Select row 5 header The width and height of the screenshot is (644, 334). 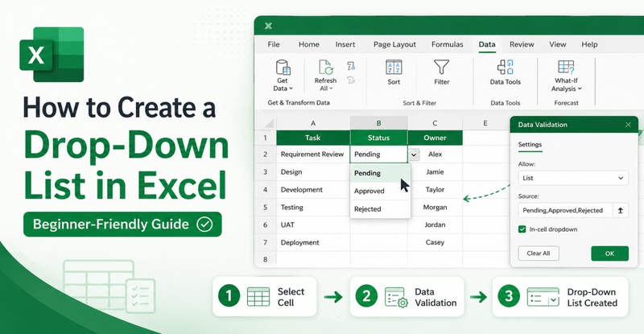[x=266, y=208]
